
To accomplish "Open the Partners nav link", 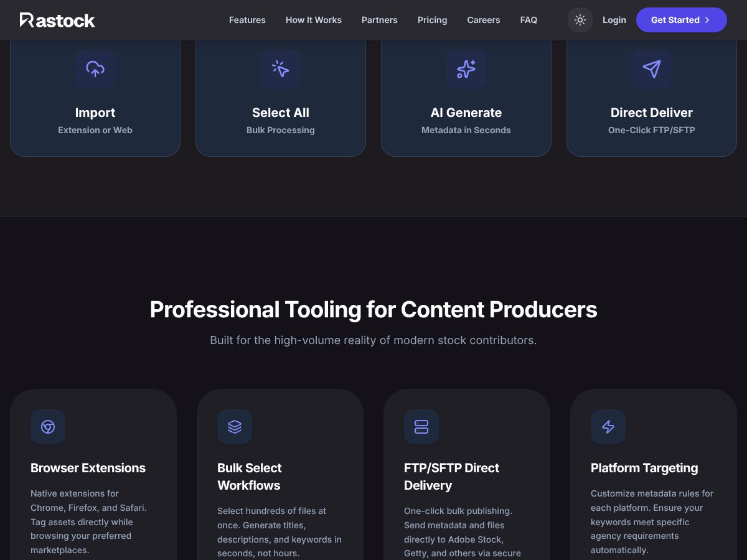I will tap(380, 20).
